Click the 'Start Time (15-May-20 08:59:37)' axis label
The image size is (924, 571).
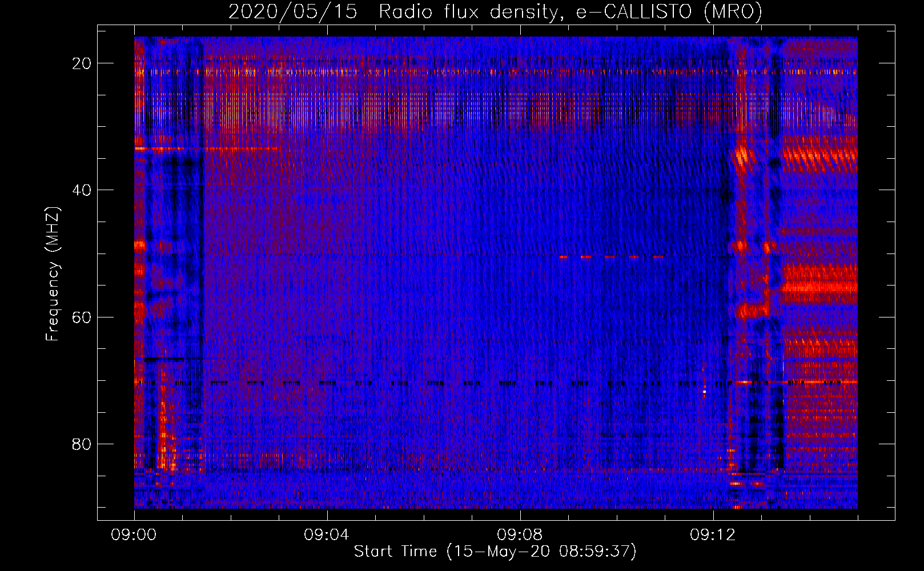[x=495, y=552]
